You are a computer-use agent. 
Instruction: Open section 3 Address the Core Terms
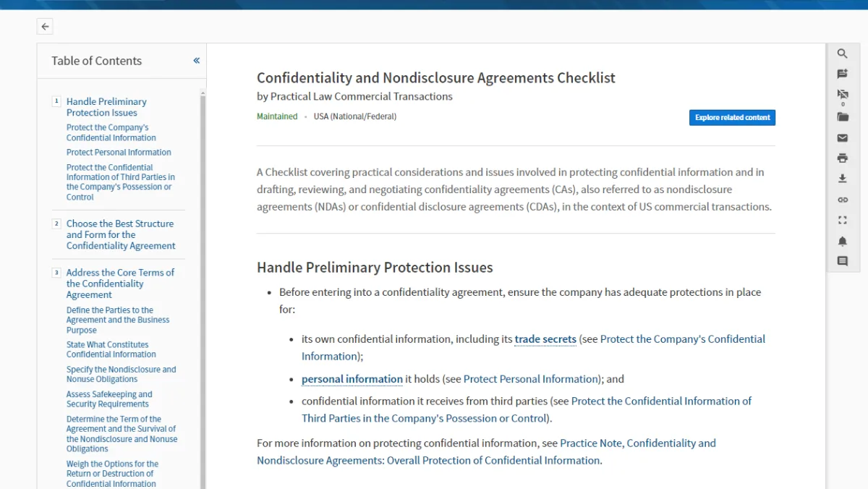pos(120,284)
